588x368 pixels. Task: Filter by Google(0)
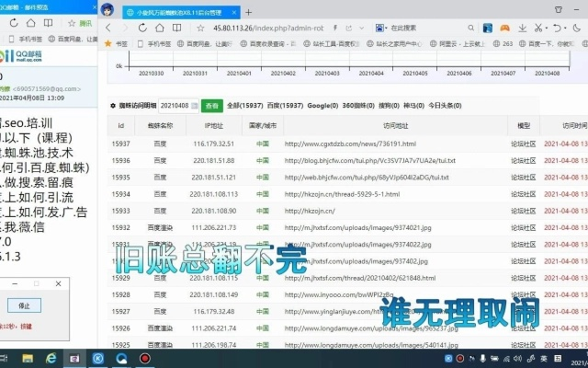[x=322, y=106]
